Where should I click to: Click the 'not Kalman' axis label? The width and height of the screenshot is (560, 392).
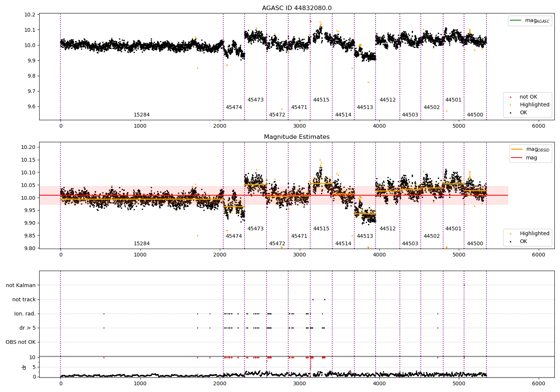point(21,285)
